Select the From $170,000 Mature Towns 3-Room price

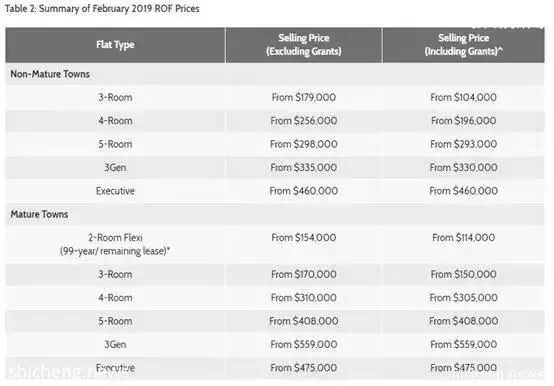click(303, 274)
